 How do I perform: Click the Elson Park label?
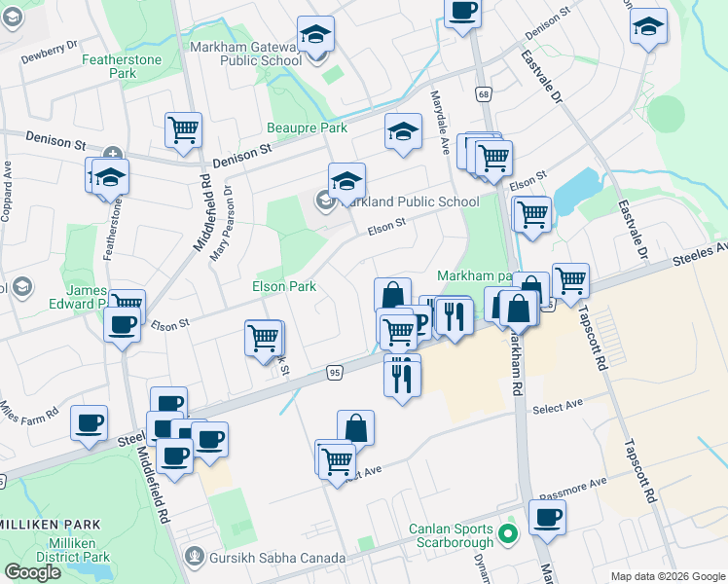(284, 286)
